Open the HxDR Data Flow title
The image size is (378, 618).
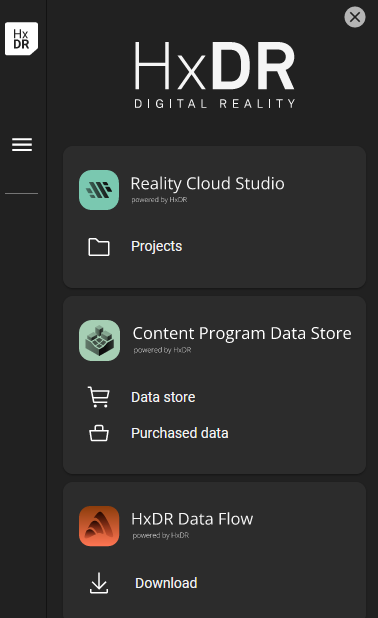pos(192,519)
